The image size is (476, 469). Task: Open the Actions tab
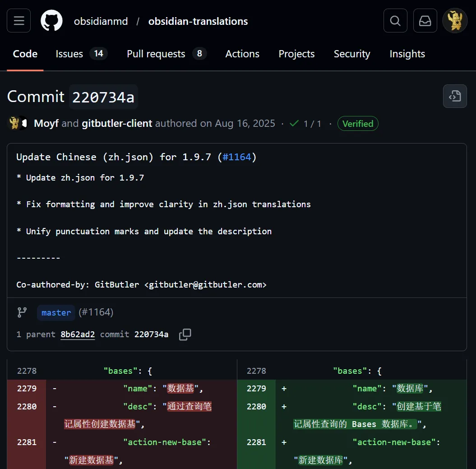tap(242, 54)
